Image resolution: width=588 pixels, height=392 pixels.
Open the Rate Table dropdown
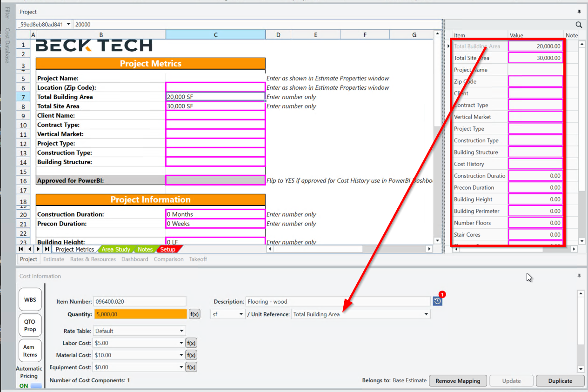click(x=182, y=331)
